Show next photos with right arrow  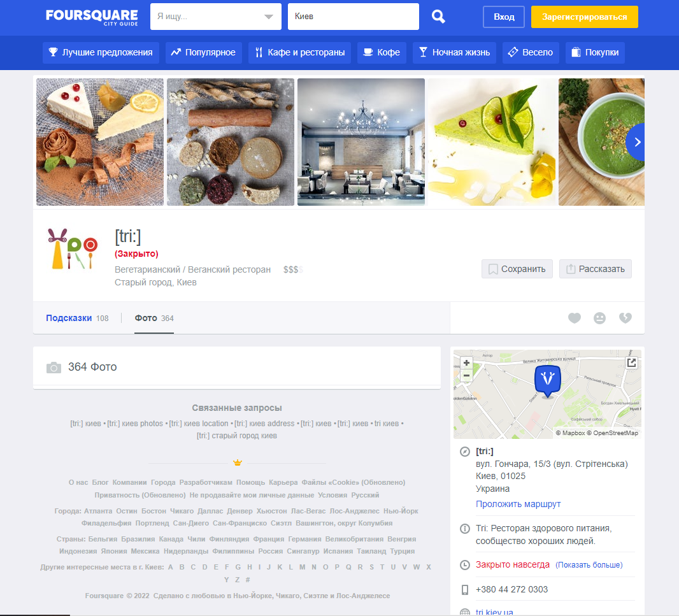click(636, 142)
